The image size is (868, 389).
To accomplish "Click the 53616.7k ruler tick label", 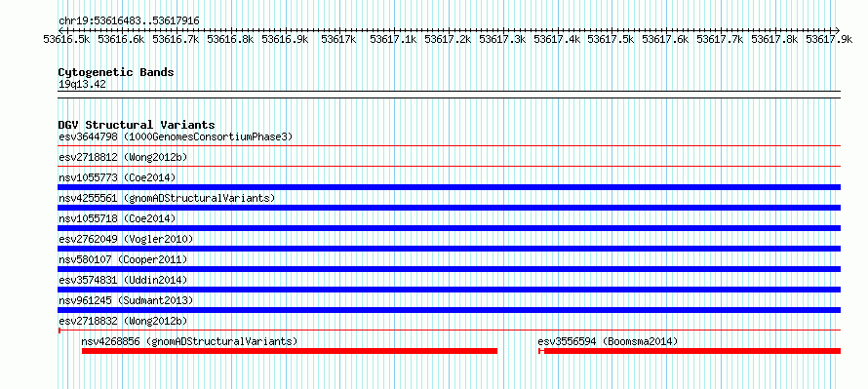I will (176, 39).
